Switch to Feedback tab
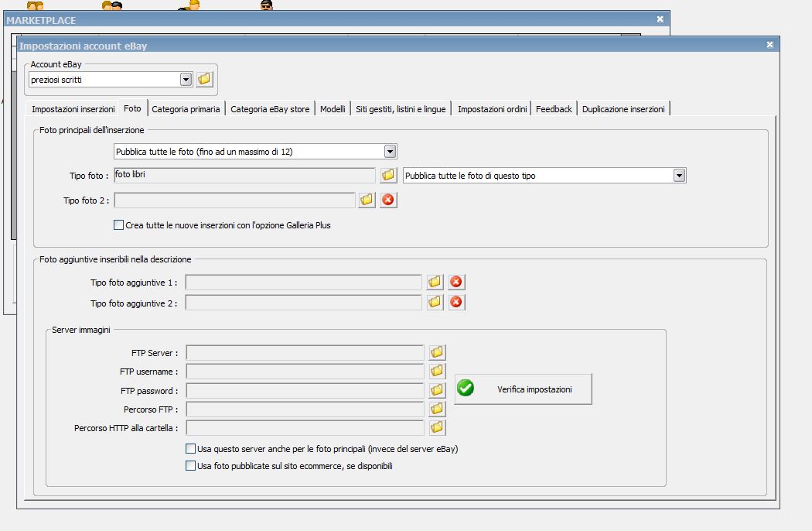Image resolution: width=812 pixels, height=531 pixels. click(x=554, y=109)
